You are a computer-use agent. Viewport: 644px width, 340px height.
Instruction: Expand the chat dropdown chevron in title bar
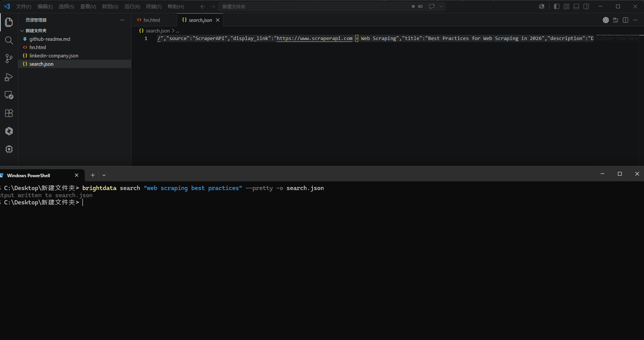click(x=441, y=7)
